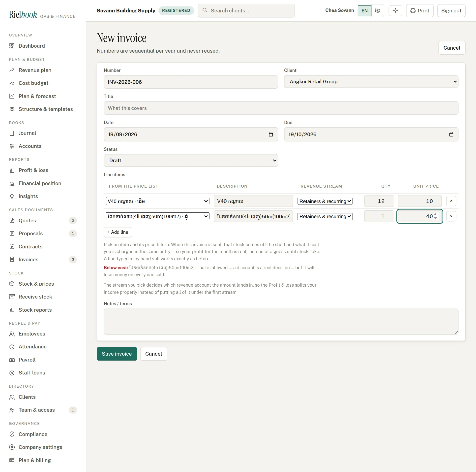Open the Client dropdown
The image size is (476, 472).
tap(371, 82)
